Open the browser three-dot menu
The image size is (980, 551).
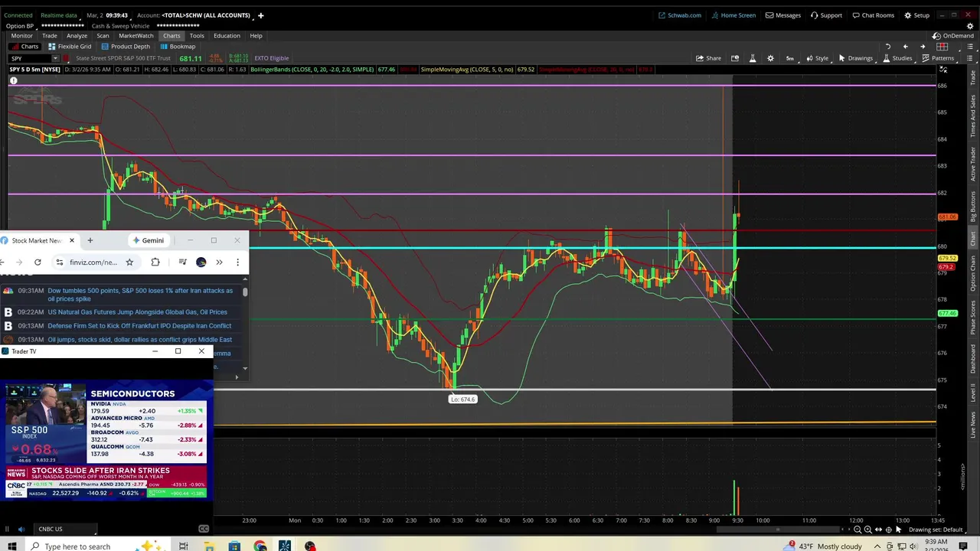237,262
